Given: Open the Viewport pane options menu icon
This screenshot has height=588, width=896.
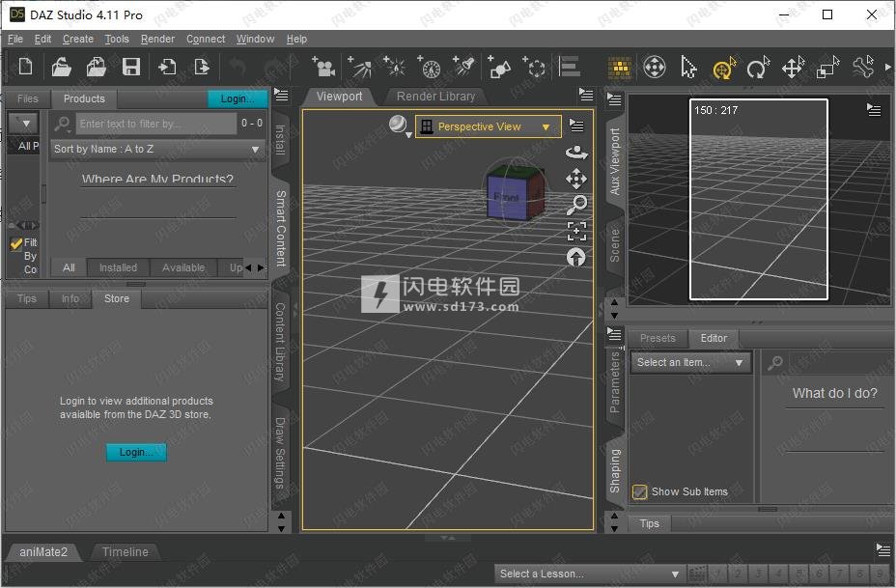Looking at the screenshot, I should (x=586, y=95).
